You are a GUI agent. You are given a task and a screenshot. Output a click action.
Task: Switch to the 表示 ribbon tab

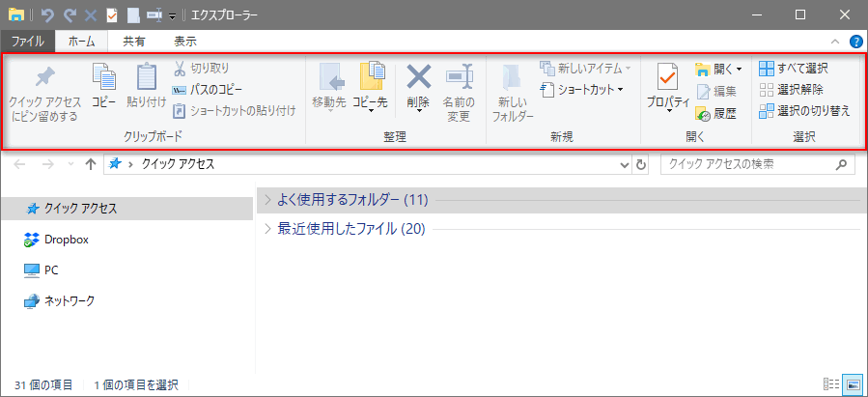[x=185, y=42]
